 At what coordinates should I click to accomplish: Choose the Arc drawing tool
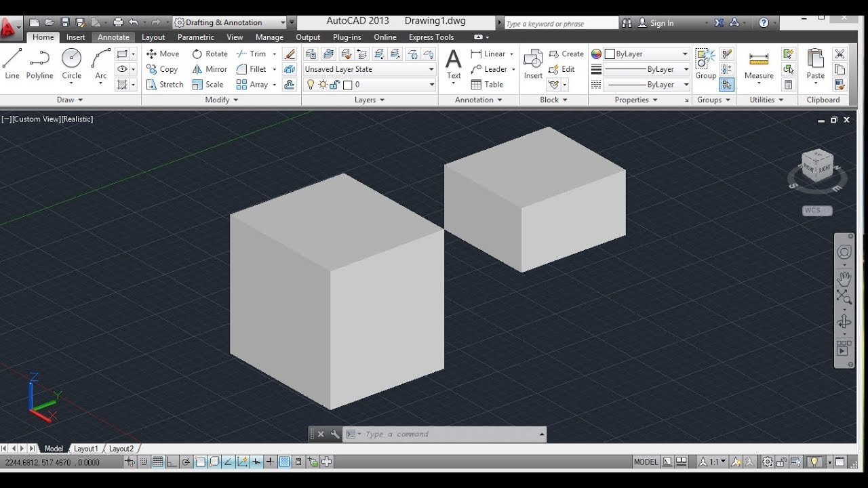tap(100, 64)
